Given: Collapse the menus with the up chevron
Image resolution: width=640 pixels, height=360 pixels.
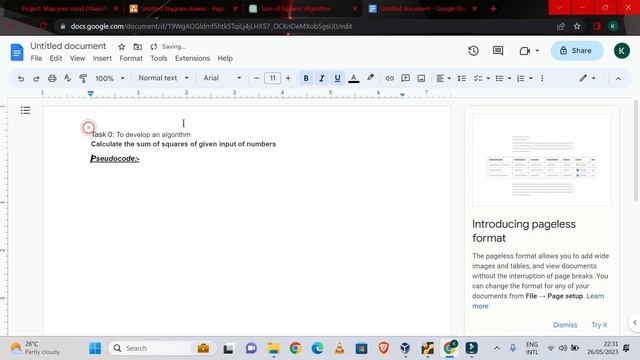Looking at the screenshot, I should tap(618, 78).
